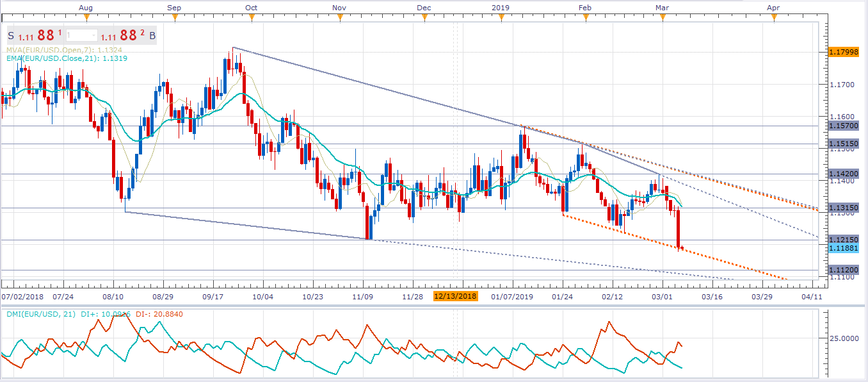
Task: Select the 1.13150 price level label
Action: click(843, 207)
